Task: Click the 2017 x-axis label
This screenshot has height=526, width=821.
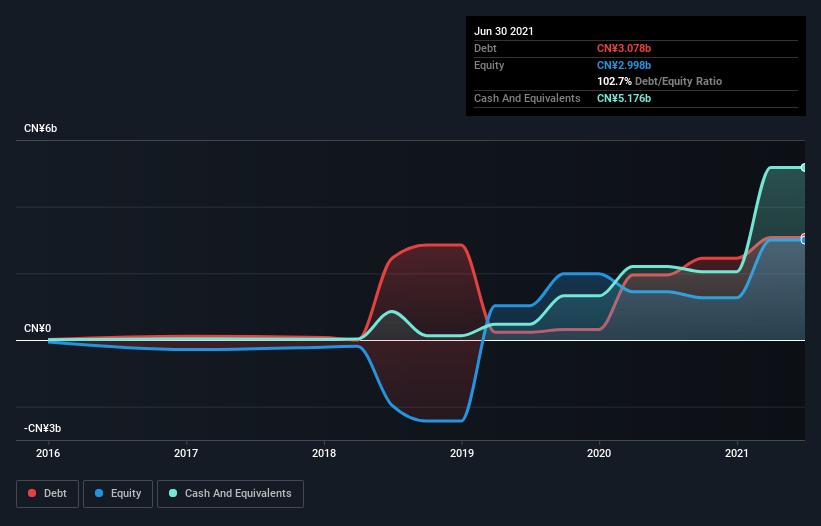Action: coord(186,453)
